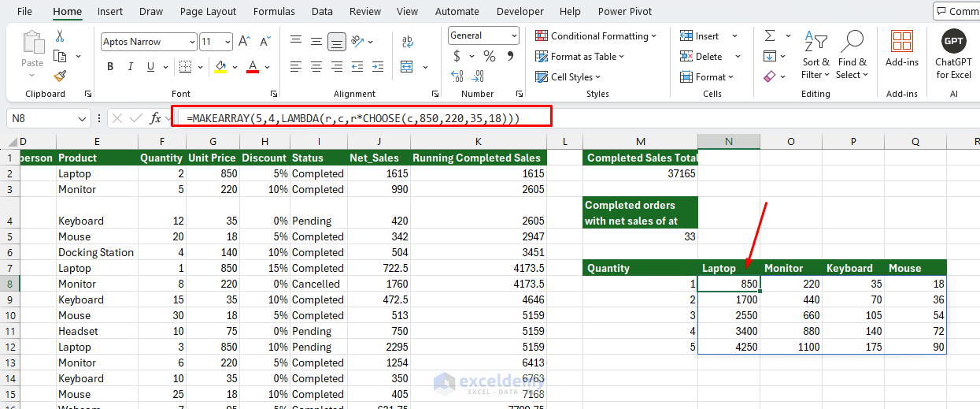The width and height of the screenshot is (980, 409).
Task: Click the formula bar fx icon
Action: pos(156,118)
